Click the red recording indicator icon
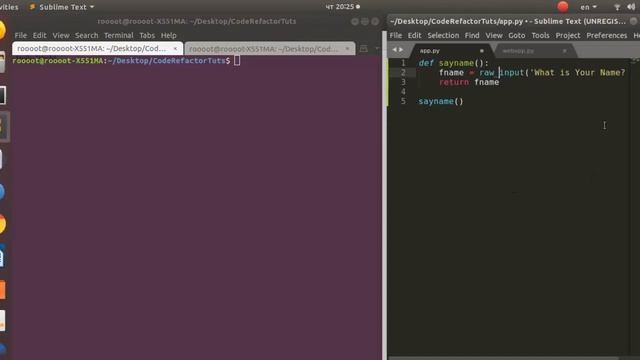Viewport: 640px width, 360px height. point(563,7)
